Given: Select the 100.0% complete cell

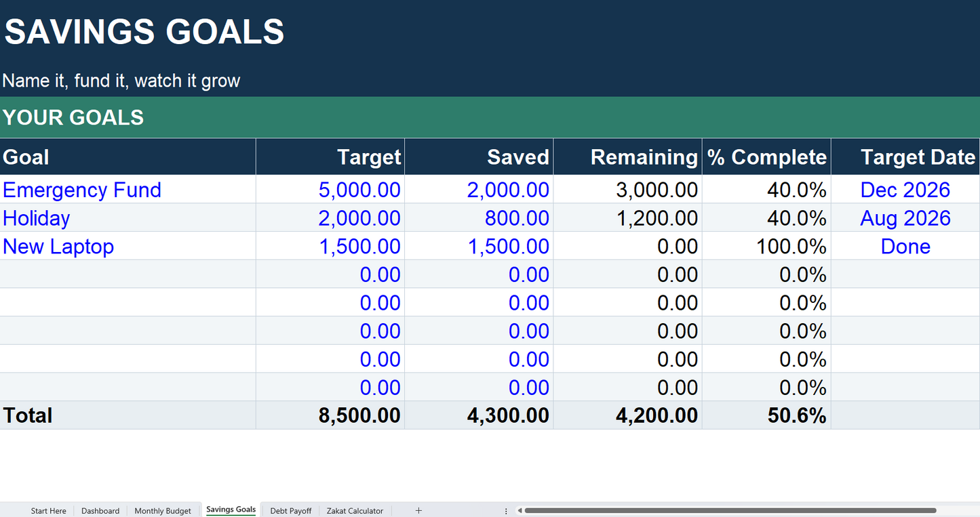Looking at the screenshot, I should pos(766,247).
